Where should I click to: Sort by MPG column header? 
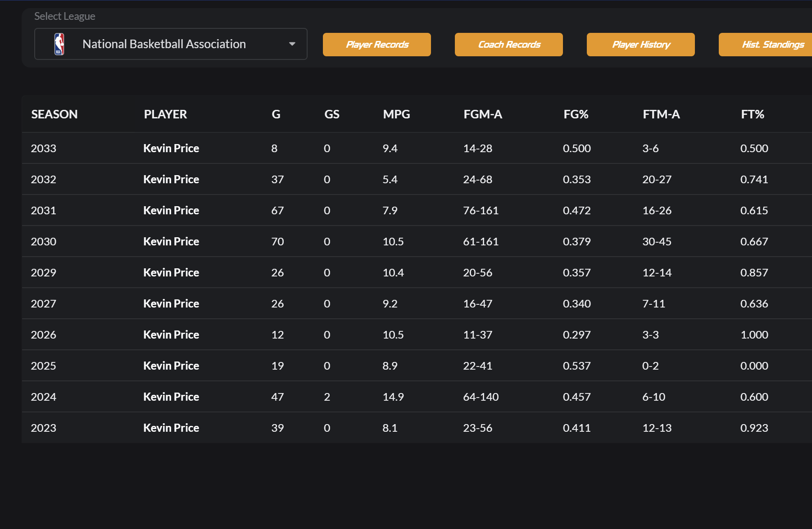[396, 114]
